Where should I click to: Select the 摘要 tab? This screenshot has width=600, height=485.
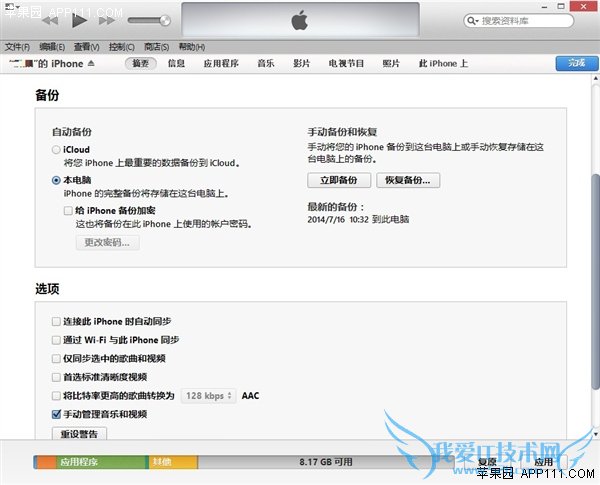click(x=140, y=64)
